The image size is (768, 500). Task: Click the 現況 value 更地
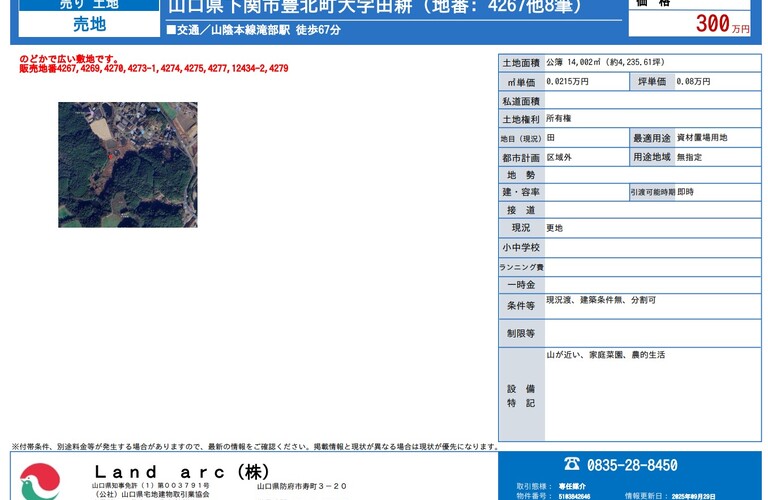point(554,228)
